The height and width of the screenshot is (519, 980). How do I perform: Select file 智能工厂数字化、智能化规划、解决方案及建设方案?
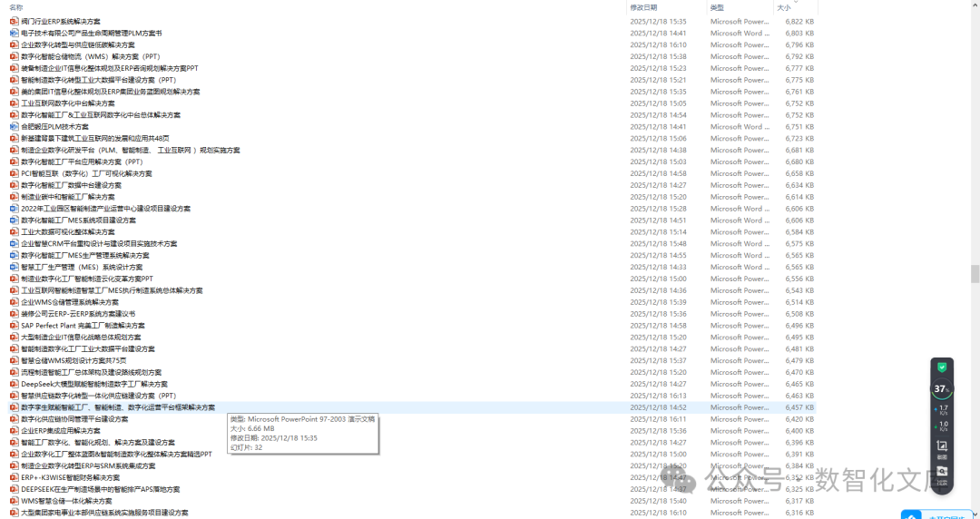(97, 443)
